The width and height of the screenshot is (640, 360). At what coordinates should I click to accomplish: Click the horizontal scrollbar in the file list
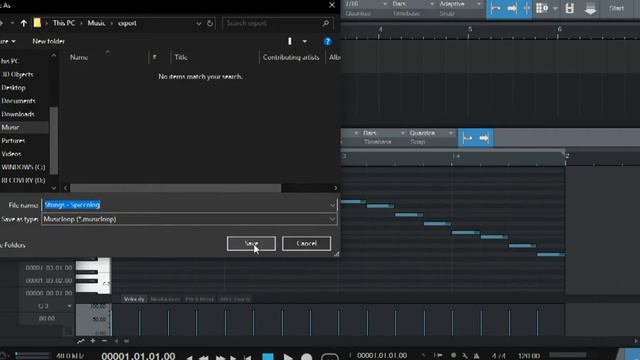pyautogui.click(x=176, y=188)
